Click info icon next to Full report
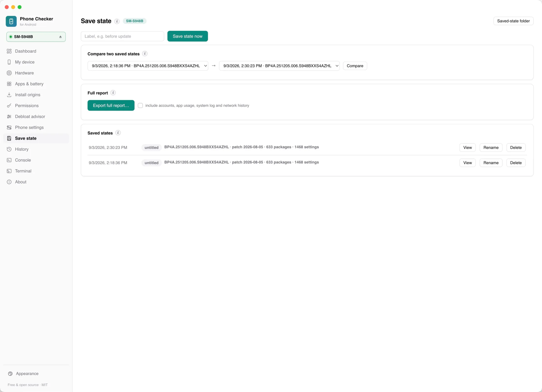Screen dimensions: 542x392 pos(113,93)
